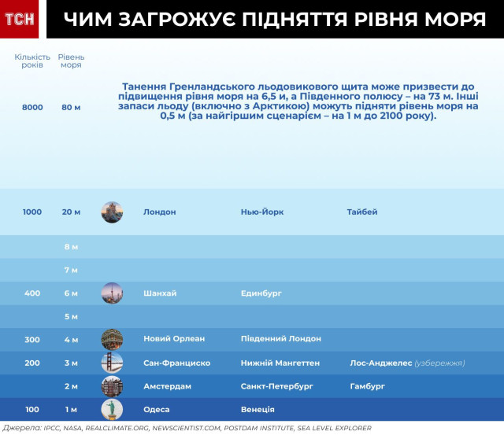Click the 'Кількість років' column header
This screenshot has height=435, width=504.
(x=32, y=61)
